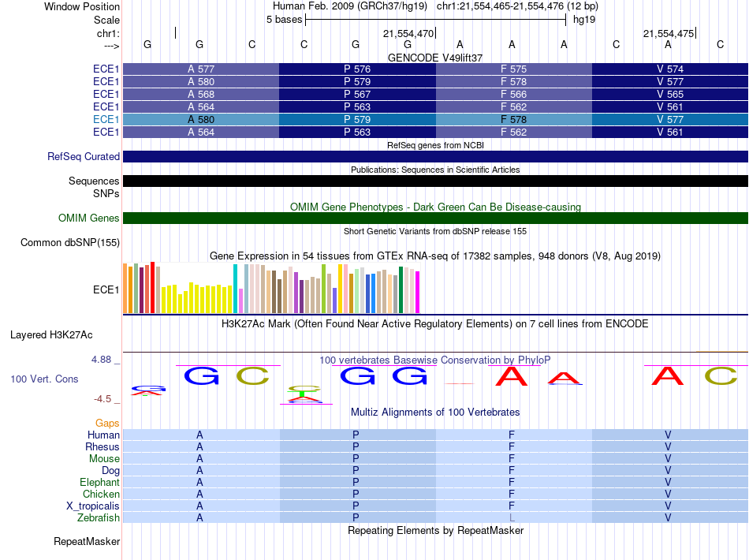Viewport: 749px width, 560px height.
Task: Click the 'Chicken' species label
Action: click(101, 494)
